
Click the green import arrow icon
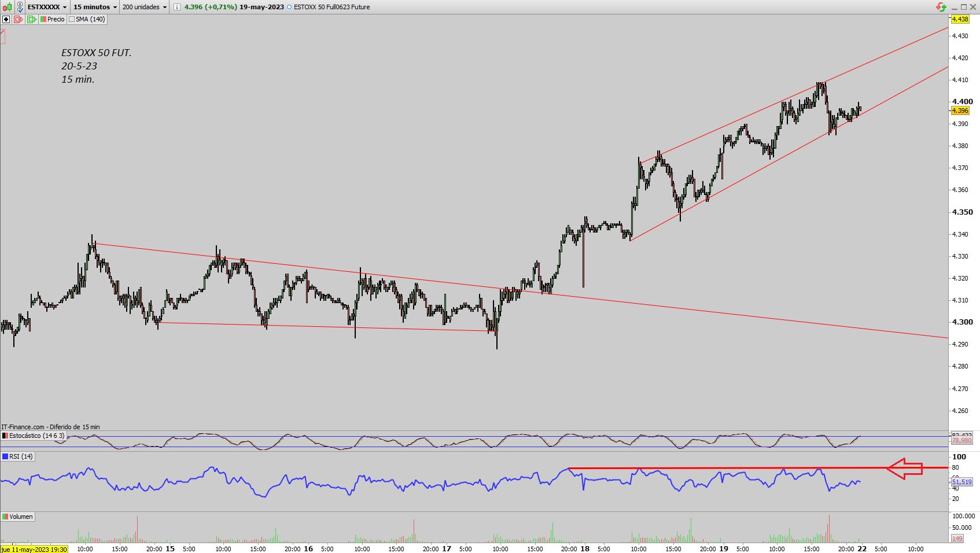pos(32,19)
